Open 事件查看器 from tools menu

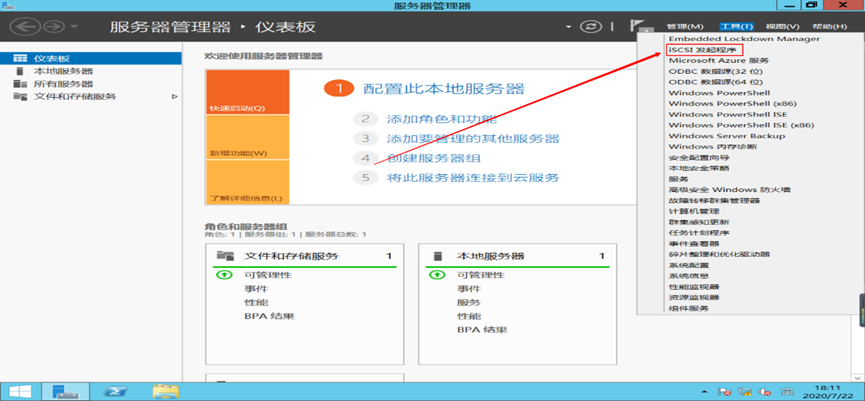pyautogui.click(x=693, y=243)
